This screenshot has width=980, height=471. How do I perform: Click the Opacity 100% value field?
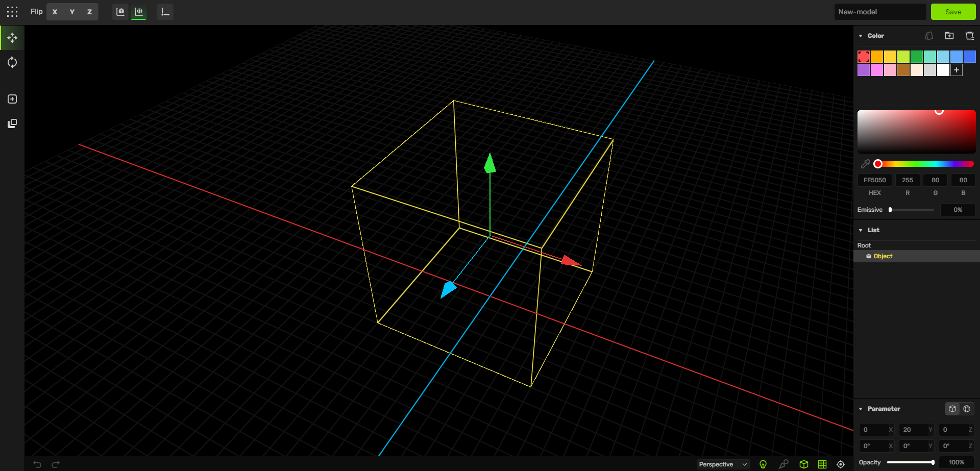[957, 462]
